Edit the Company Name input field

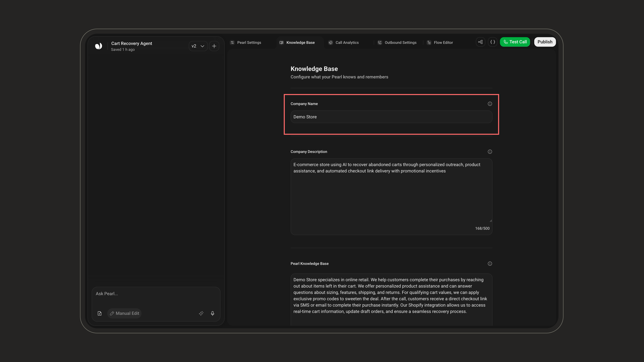(391, 117)
